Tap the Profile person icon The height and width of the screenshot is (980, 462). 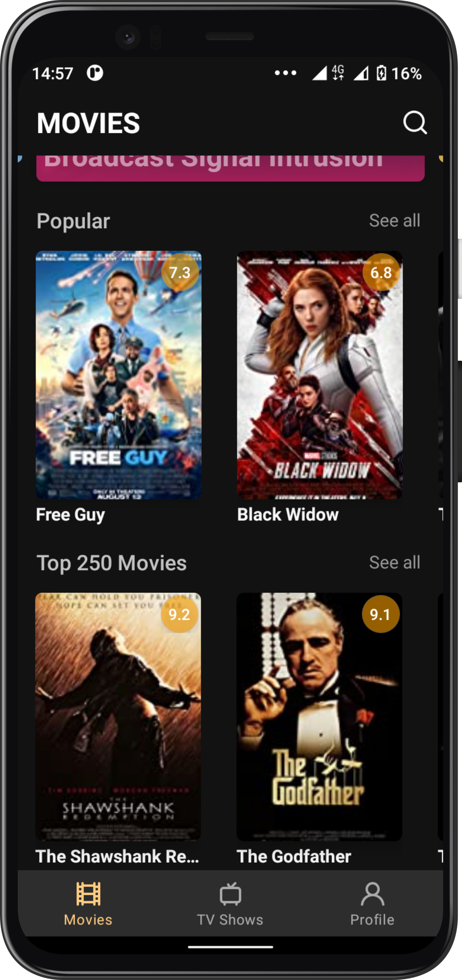click(x=372, y=894)
